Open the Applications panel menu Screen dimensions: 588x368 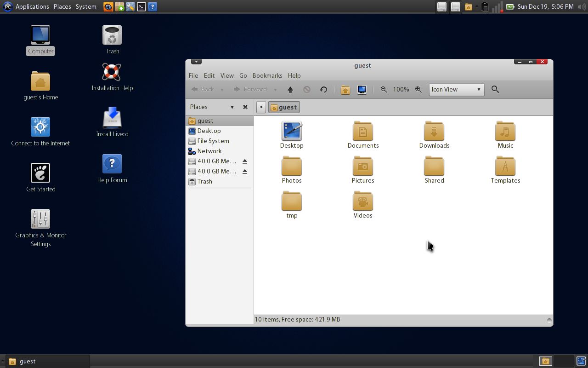(32, 6)
